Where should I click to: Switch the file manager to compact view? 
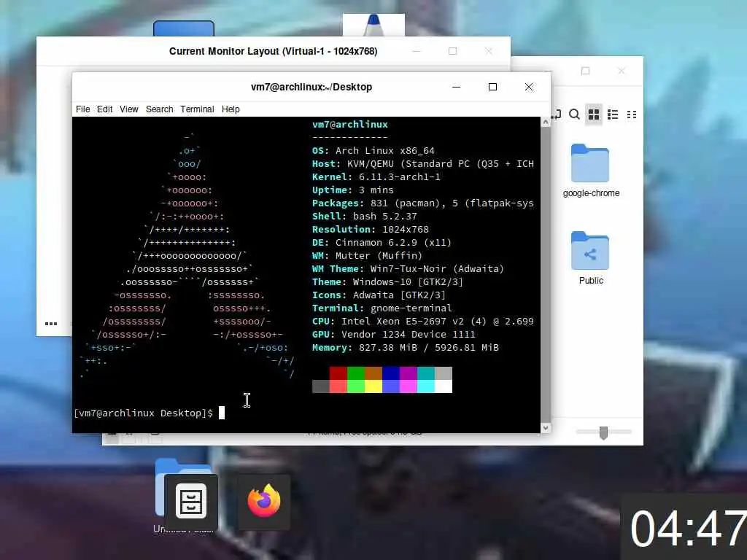pos(632,114)
